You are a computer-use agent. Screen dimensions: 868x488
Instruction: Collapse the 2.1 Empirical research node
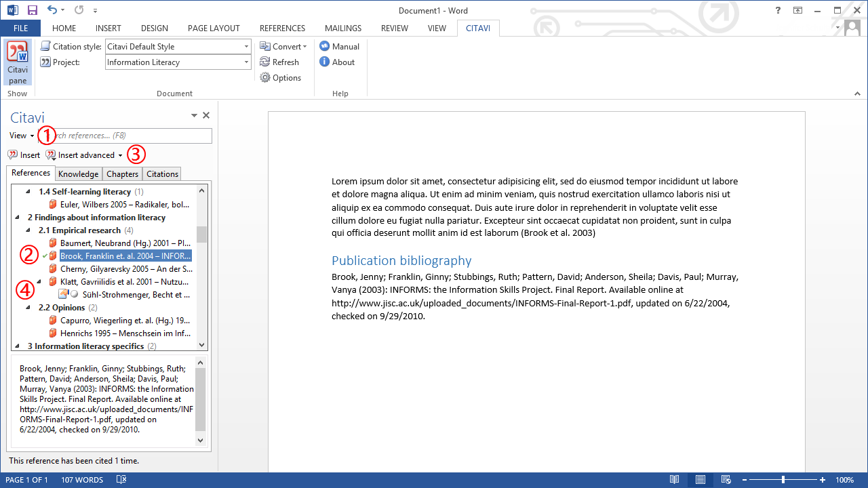pyautogui.click(x=28, y=230)
